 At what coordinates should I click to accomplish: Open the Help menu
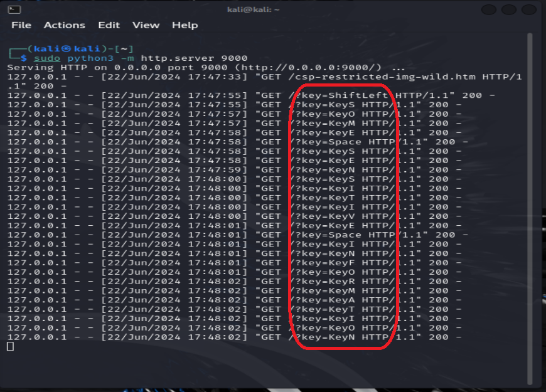coord(185,25)
